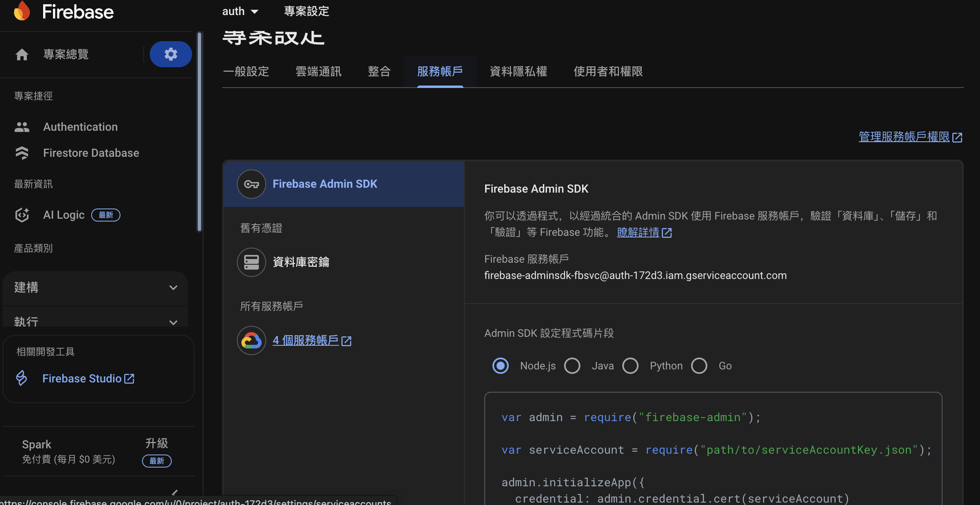
Task: Open the auth project dropdown
Action: click(x=240, y=11)
